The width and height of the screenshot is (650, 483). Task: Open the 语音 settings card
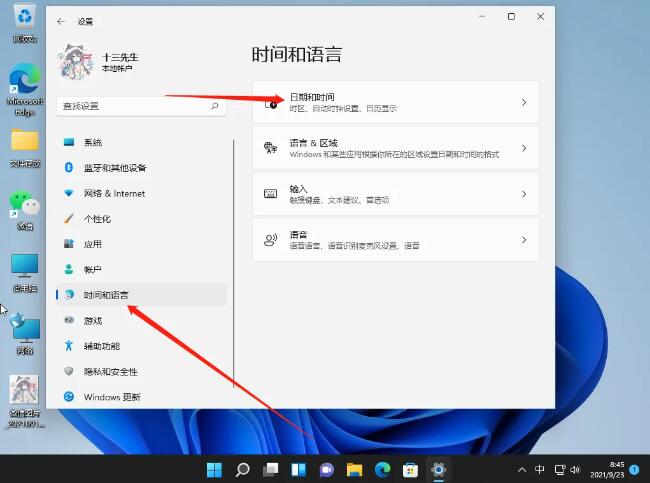tap(396, 240)
